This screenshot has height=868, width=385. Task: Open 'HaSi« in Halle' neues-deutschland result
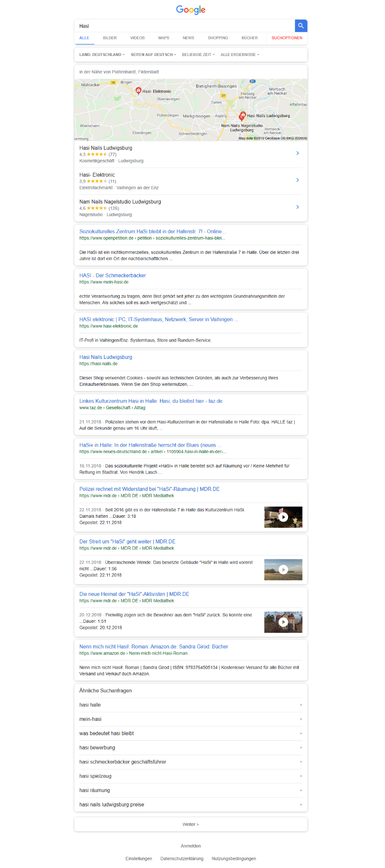click(150, 445)
